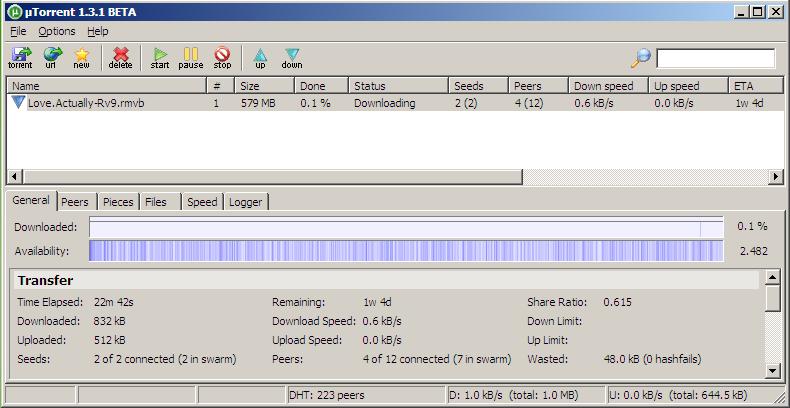The width and height of the screenshot is (790, 408).
Task: Click right arrow of torrent list scrollbar
Action: tap(776, 177)
